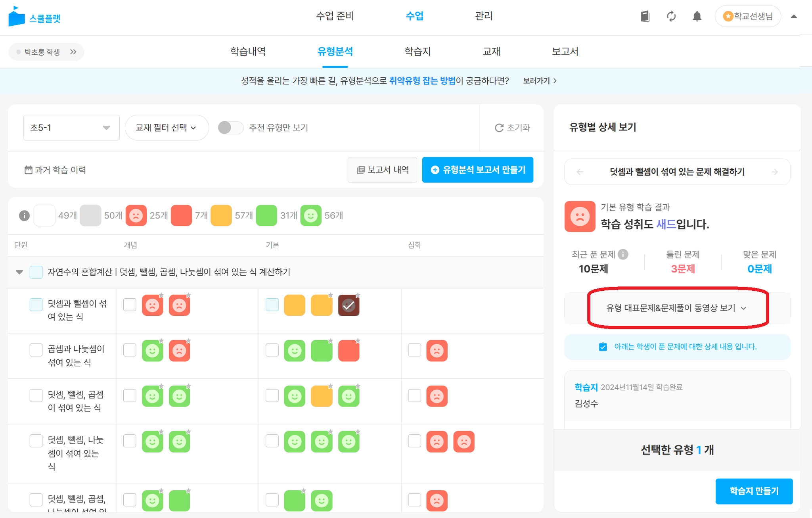This screenshot has width=812, height=518.
Task: Go to next type with right arrow
Action: coord(774,172)
